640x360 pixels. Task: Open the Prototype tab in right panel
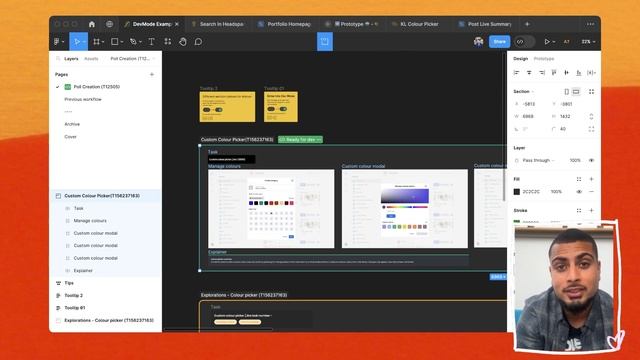(x=544, y=59)
